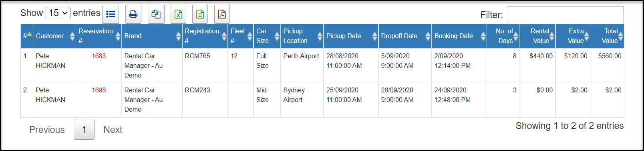644x151 pixels.
Task: Copy table data with copy icon
Action: coord(156,14)
